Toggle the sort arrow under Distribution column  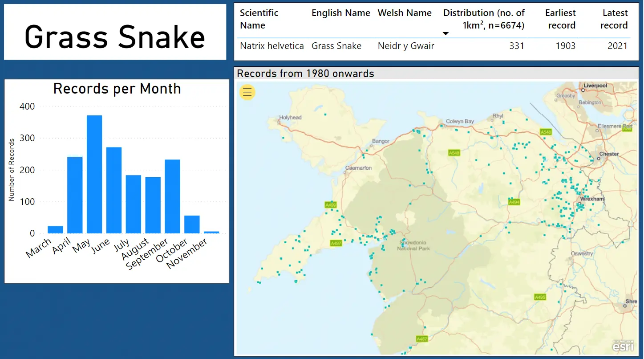[x=446, y=33]
